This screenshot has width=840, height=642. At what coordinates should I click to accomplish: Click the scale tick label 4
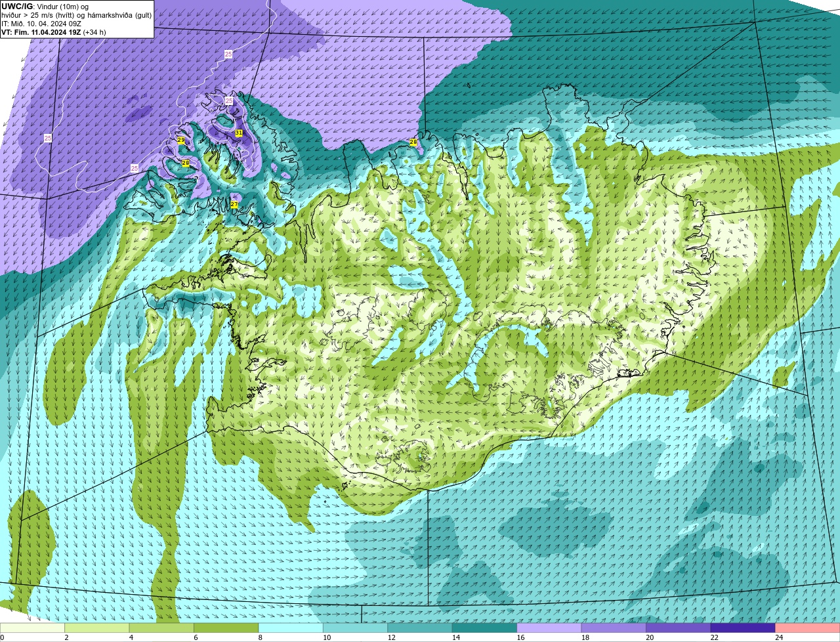(x=131, y=637)
